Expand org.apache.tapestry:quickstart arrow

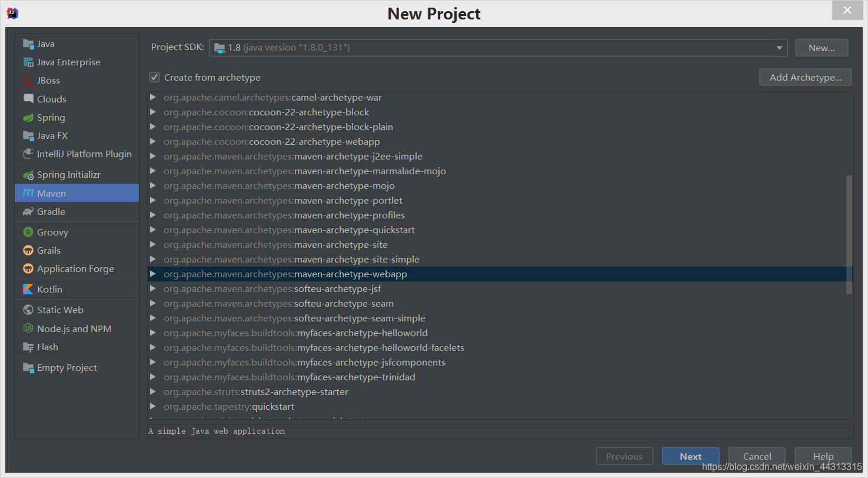(x=153, y=406)
